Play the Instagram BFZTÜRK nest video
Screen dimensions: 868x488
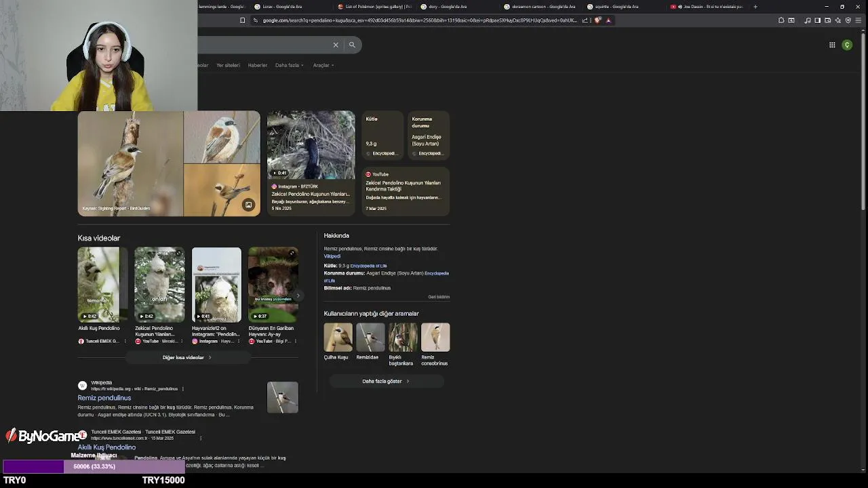point(311,145)
